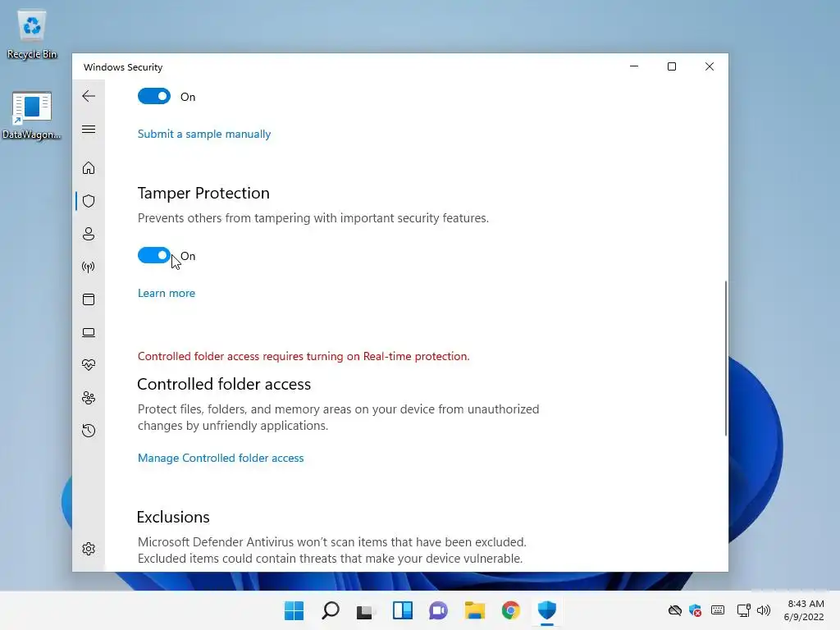Click the window's vertical scrollbar thumb
Viewport: 840px width, 630px height.
726,358
